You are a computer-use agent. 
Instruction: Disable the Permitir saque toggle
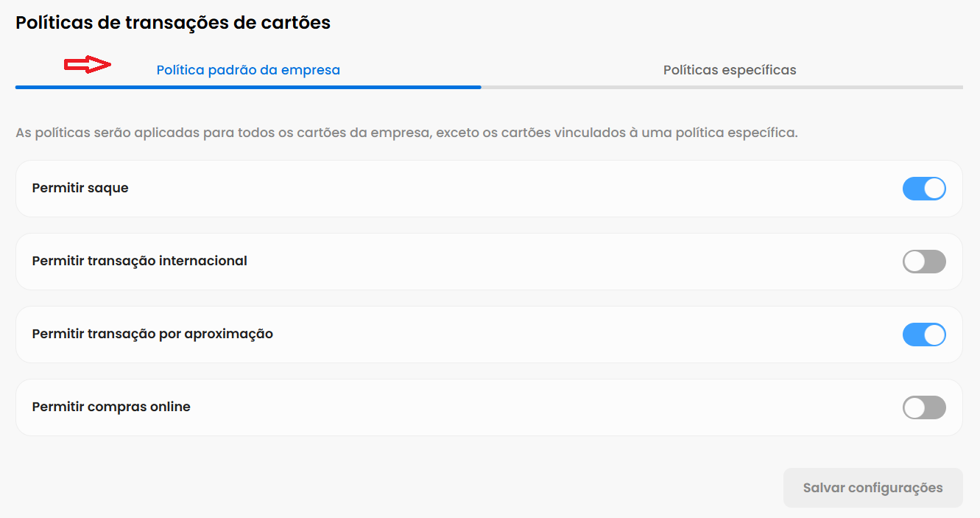coord(924,189)
